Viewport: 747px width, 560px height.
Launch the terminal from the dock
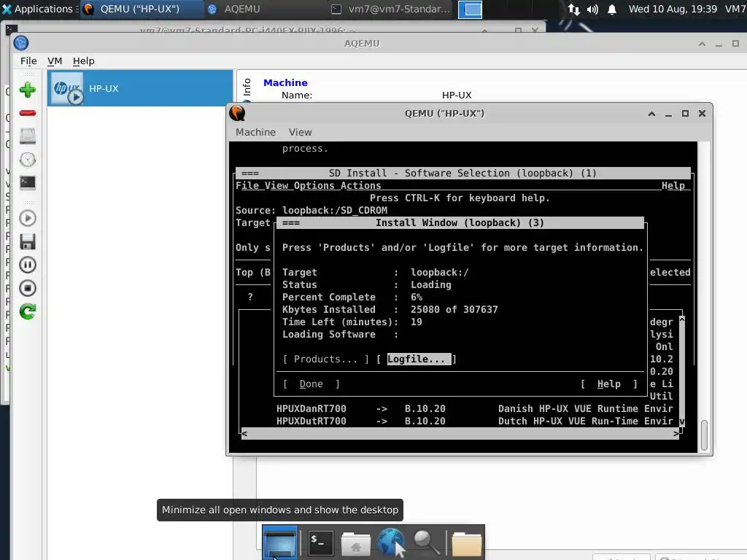click(320, 542)
